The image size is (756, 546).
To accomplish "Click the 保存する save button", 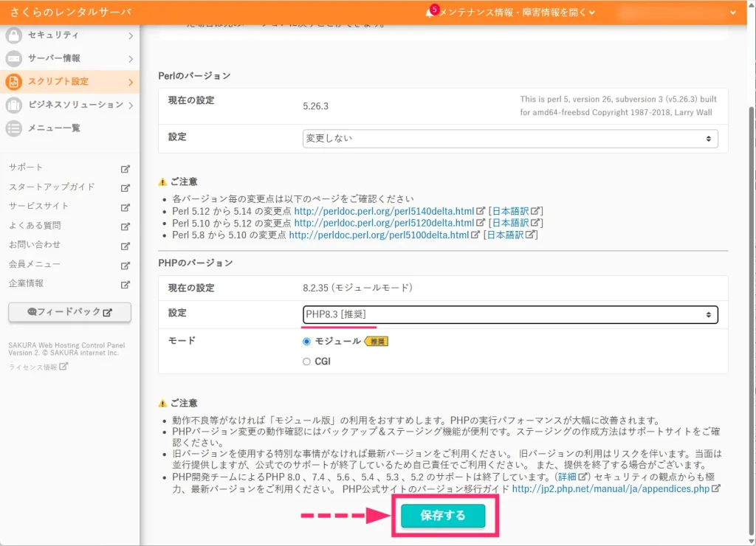I will coord(443,515).
